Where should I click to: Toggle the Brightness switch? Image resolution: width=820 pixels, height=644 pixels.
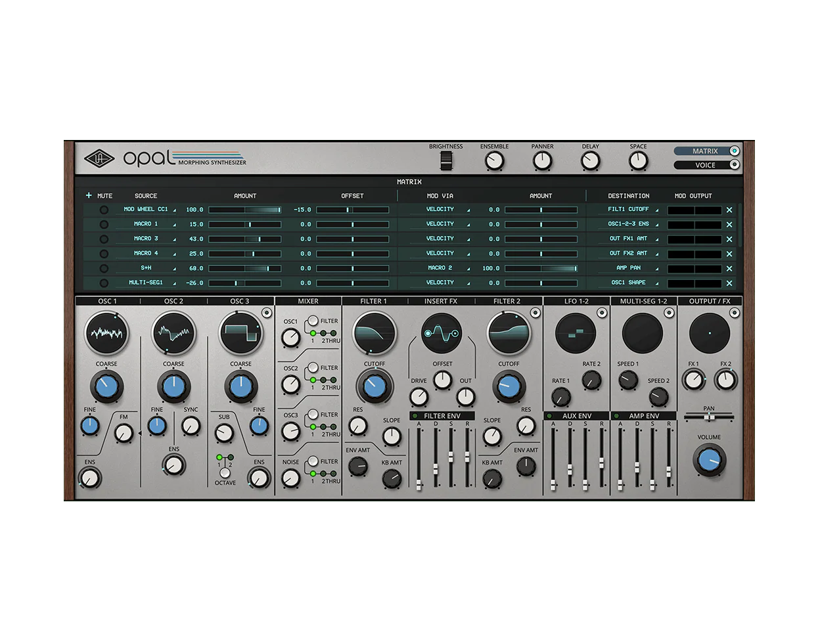coord(446,160)
